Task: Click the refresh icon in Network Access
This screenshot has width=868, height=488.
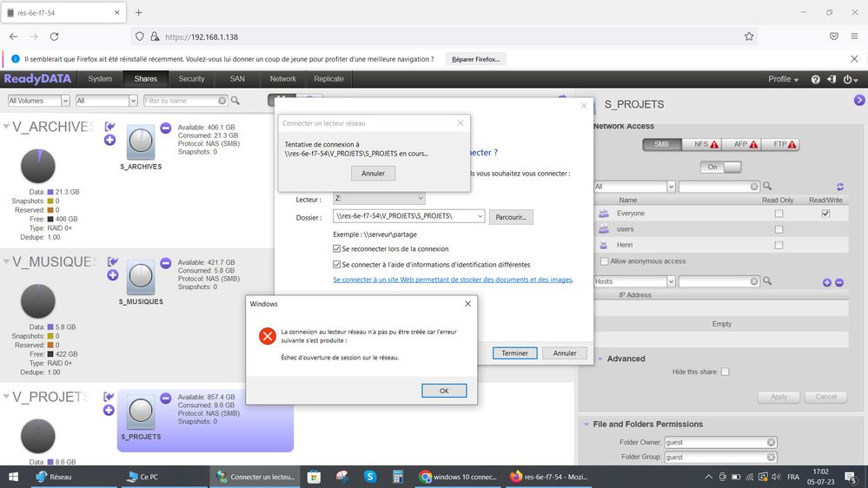Action: pyautogui.click(x=840, y=187)
